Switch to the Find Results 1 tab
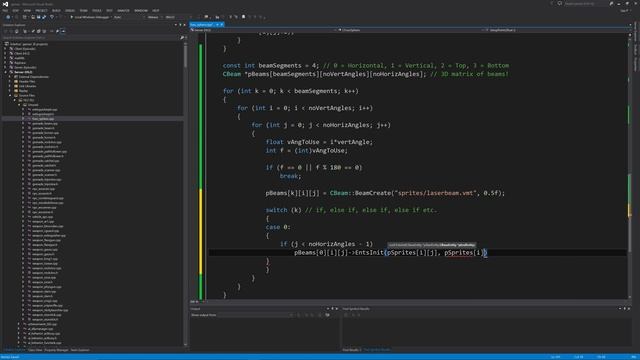The image size is (640, 360). (352, 350)
